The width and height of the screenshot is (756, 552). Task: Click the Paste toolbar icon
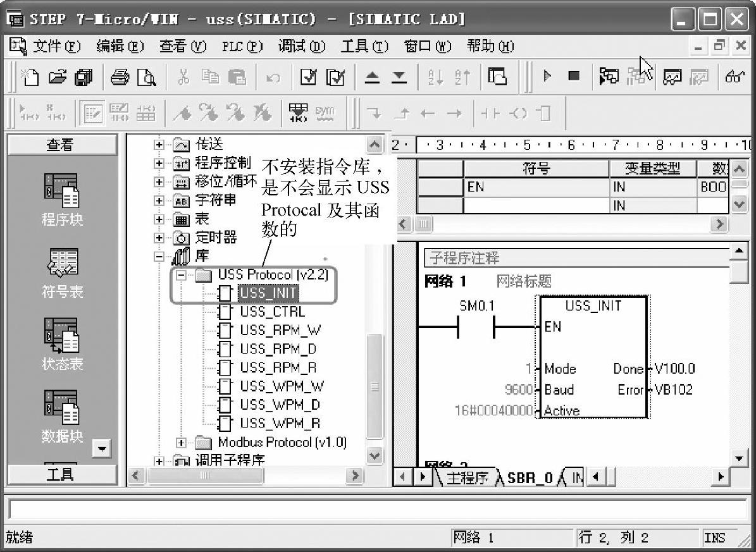237,77
